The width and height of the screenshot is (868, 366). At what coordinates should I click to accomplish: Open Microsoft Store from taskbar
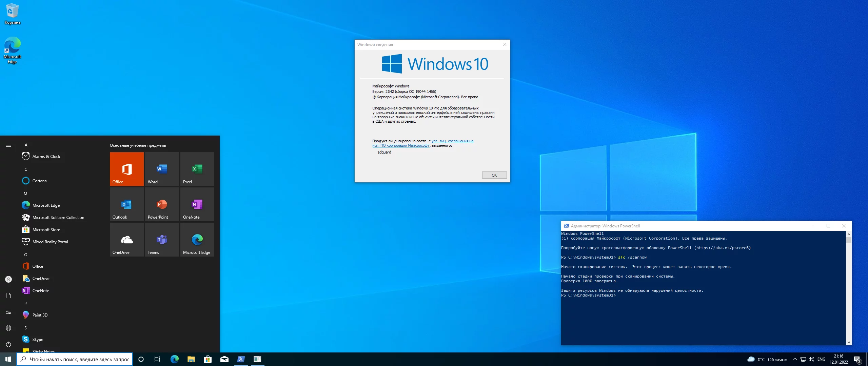pos(208,359)
